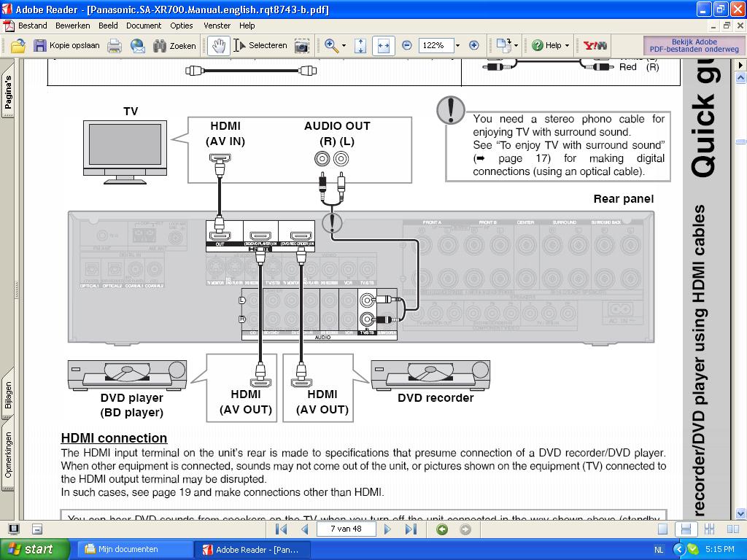
Task: Click the Help toolbar button
Action: click(x=546, y=46)
